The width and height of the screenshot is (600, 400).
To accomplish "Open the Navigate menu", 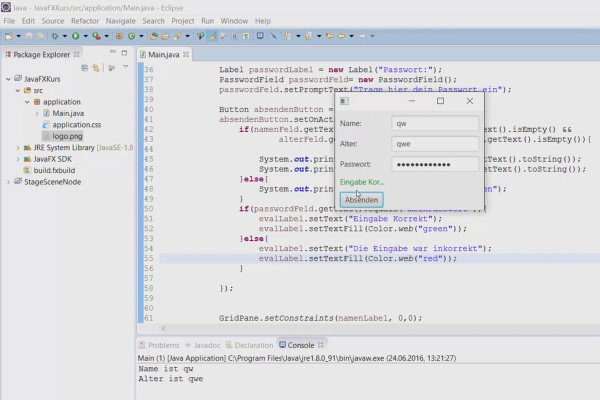I will 121,21.
